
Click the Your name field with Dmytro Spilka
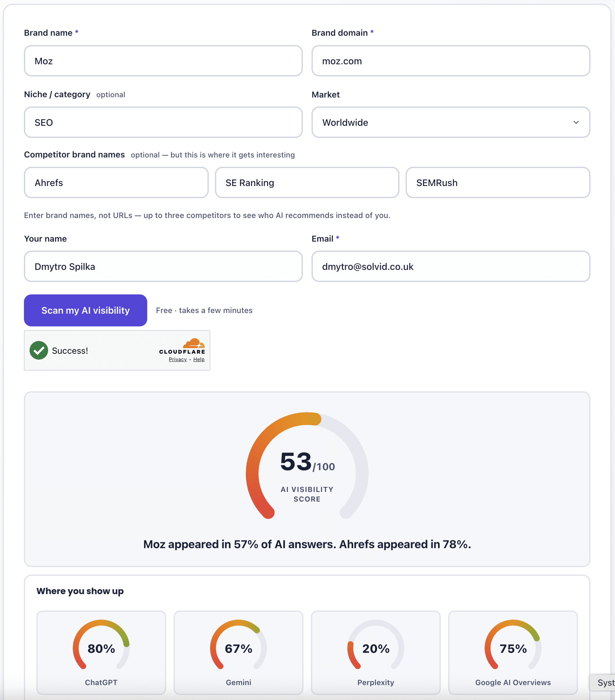(x=163, y=266)
